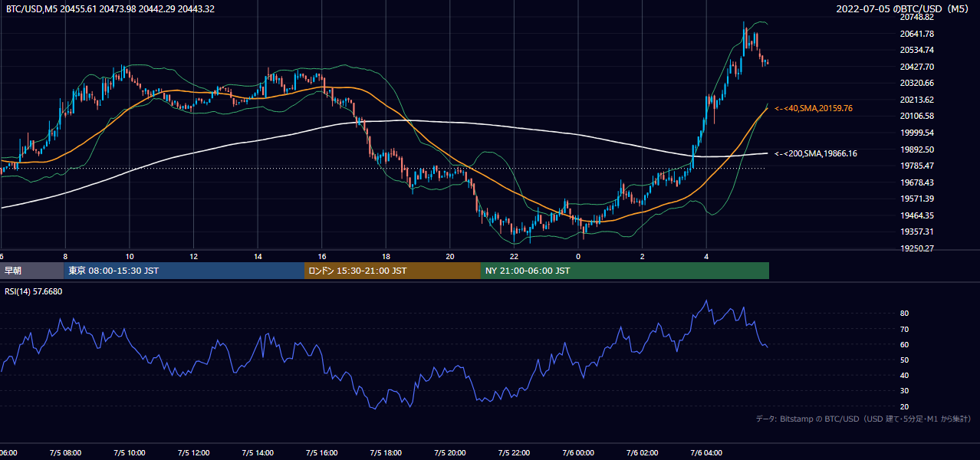Image resolution: width=980 pixels, height=460 pixels.
Task: Click hour tick 10 under price chart
Action: [130, 257]
